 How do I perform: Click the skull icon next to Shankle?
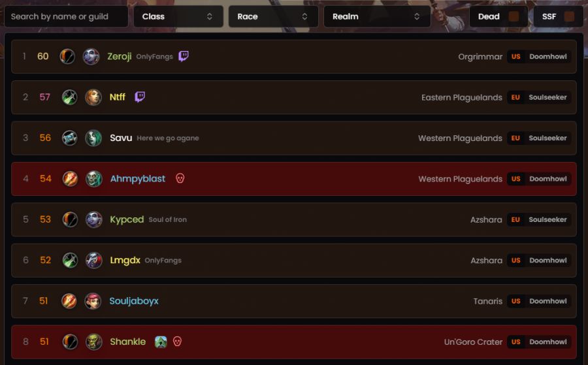(177, 341)
